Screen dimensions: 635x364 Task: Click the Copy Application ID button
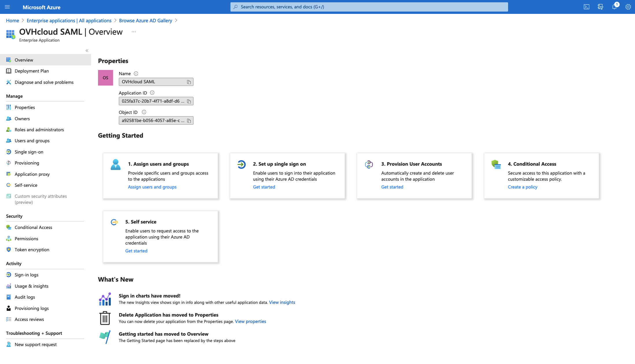(189, 101)
